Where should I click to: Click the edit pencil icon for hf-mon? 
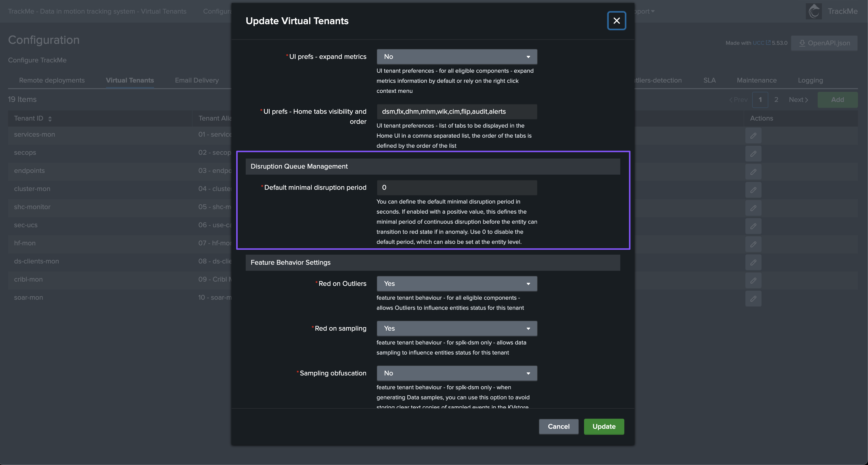pyautogui.click(x=753, y=245)
